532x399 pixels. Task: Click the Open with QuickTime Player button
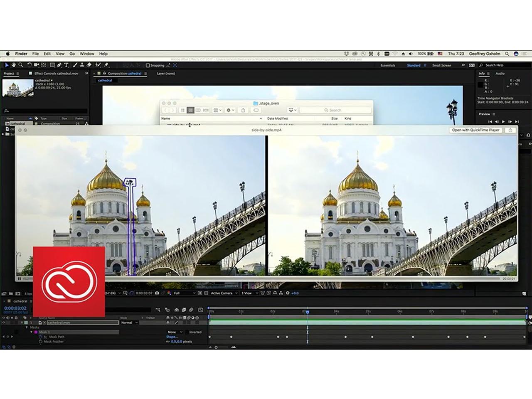pyautogui.click(x=475, y=130)
